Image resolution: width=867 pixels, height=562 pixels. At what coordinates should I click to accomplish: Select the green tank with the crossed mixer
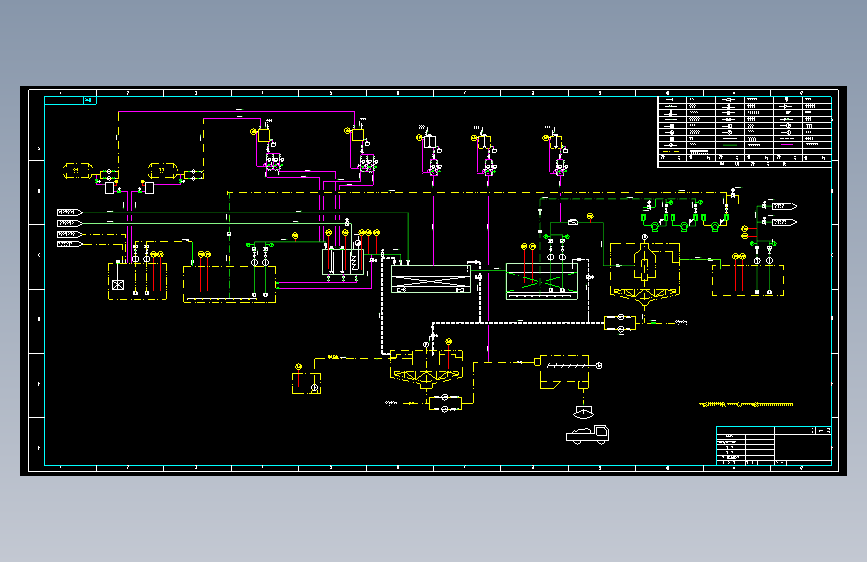(x=542, y=282)
